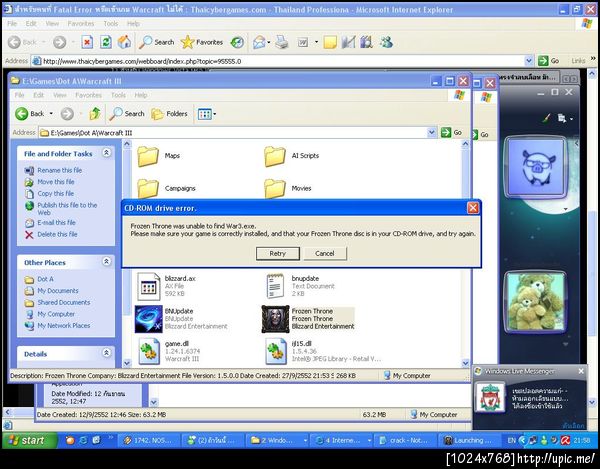This screenshot has width=600, height=469.
Task: Open My Network Places link
Action: [x=64, y=326]
